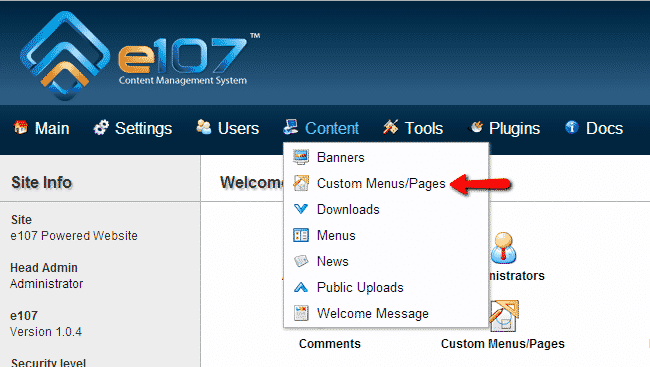
Task: Click the Custom Menus/Pages ruler icon in panel
Action: [504, 316]
